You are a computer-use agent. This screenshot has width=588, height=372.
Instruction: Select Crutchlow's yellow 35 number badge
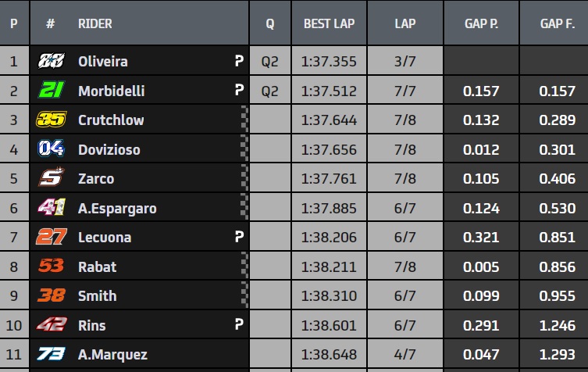click(x=51, y=120)
